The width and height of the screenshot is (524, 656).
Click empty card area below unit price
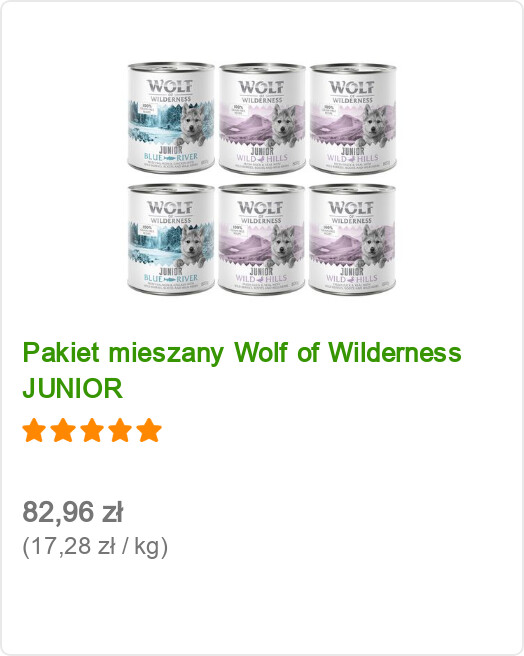tap(262, 607)
